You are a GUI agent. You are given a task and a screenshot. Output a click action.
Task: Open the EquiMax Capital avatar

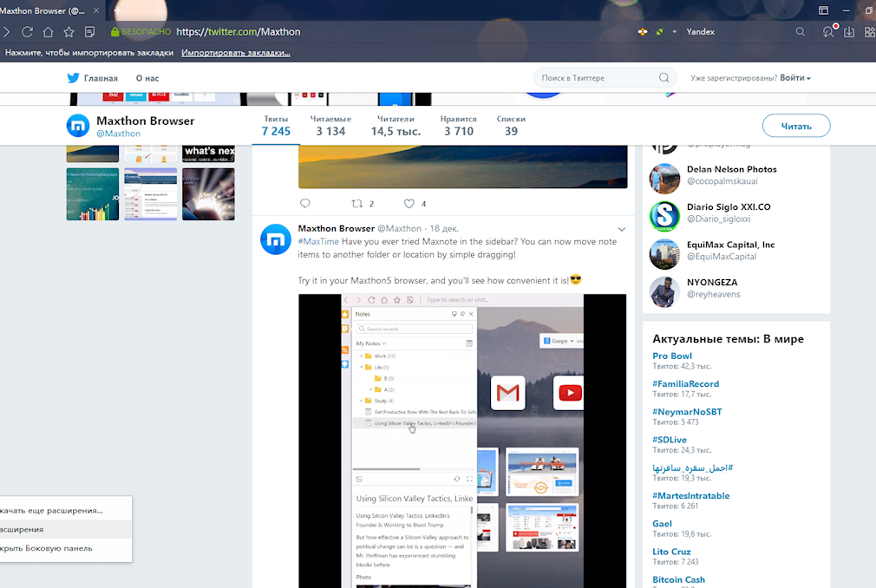(664, 253)
